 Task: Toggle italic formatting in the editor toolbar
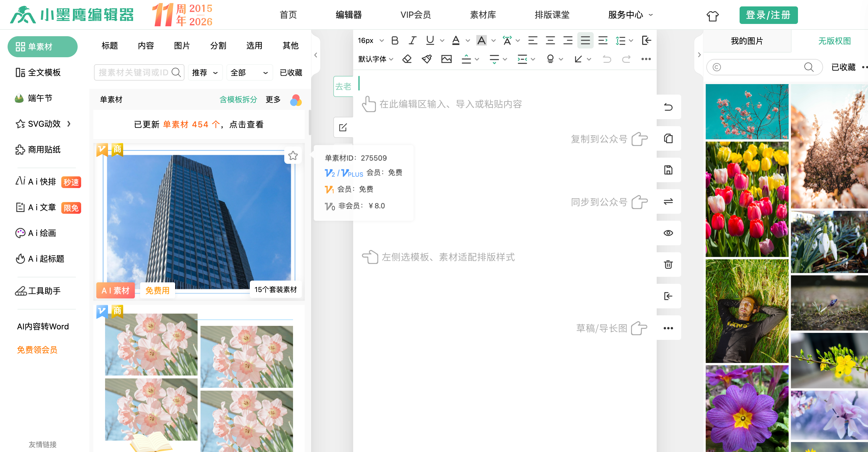click(x=412, y=41)
